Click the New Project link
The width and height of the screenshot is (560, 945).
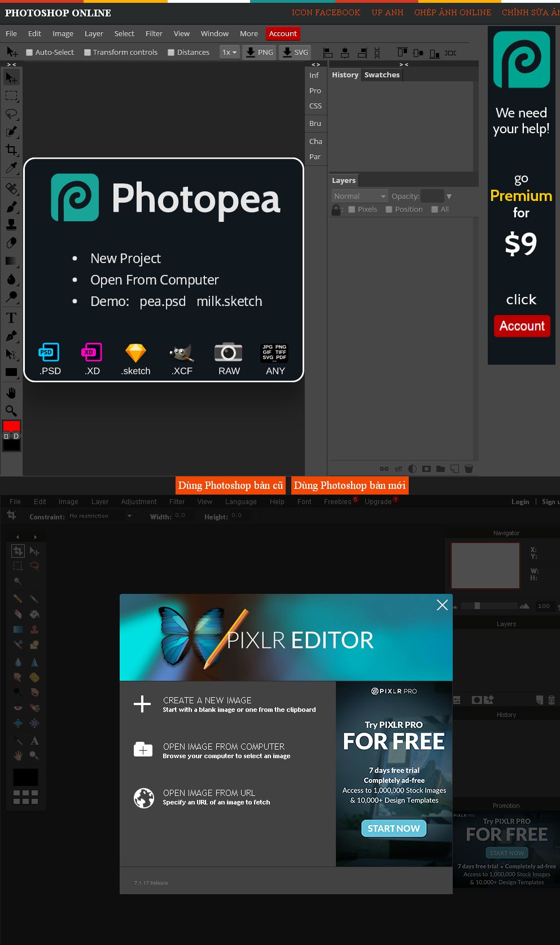pos(125,259)
